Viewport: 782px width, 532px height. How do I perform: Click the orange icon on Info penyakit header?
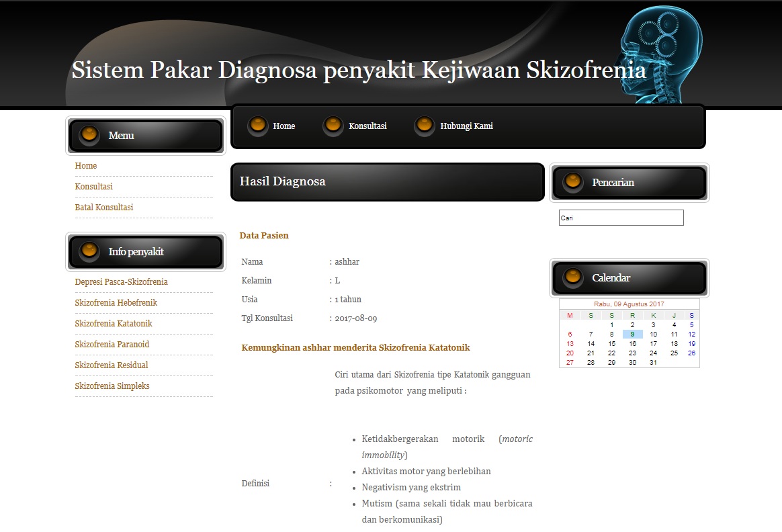click(x=89, y=251)
